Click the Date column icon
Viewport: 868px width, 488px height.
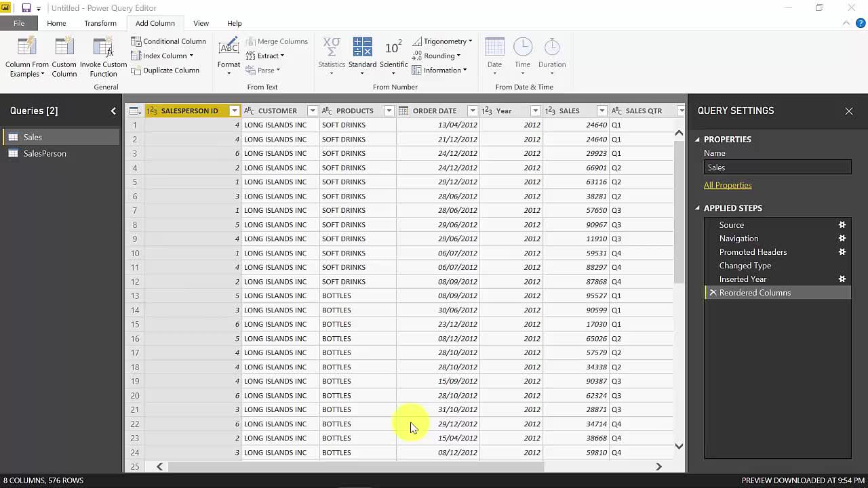[494, 47]
